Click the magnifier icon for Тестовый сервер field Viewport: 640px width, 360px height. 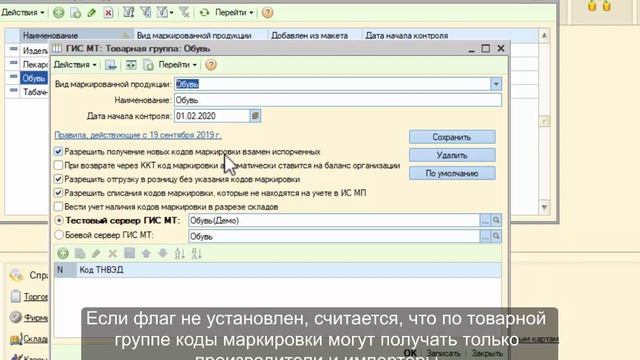[496, 221]
